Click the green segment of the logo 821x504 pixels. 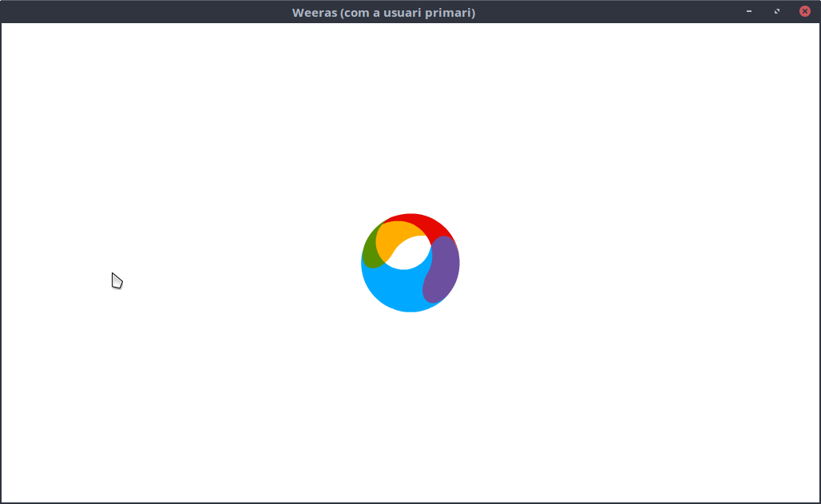tap(370, 254)
